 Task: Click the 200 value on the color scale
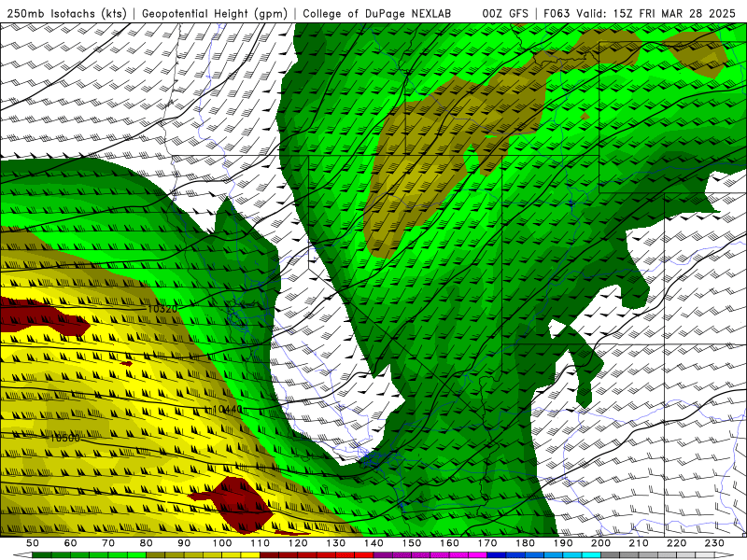(x=600, y=543)
